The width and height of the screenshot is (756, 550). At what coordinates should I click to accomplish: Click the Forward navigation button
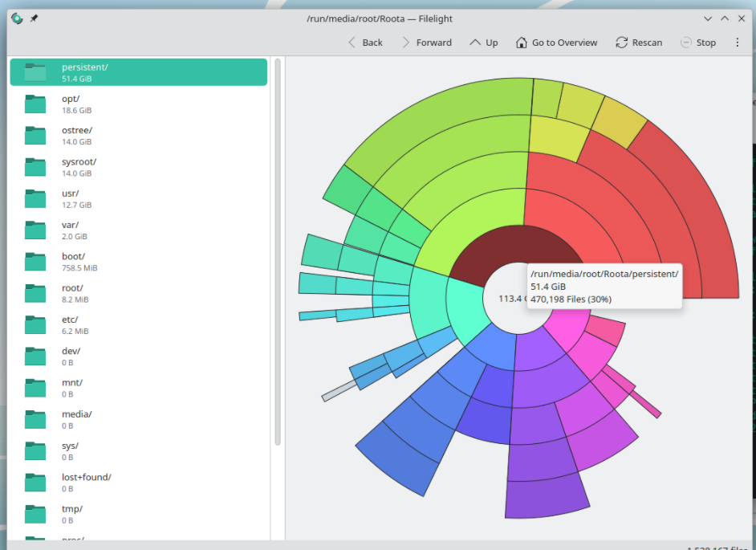pyautogui.click(x=427, y=43)
